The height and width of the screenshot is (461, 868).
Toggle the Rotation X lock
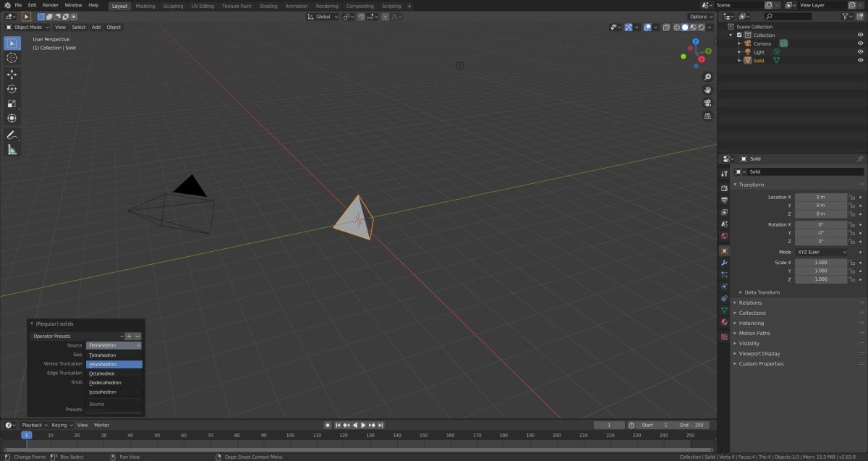[x=852, y=224]
